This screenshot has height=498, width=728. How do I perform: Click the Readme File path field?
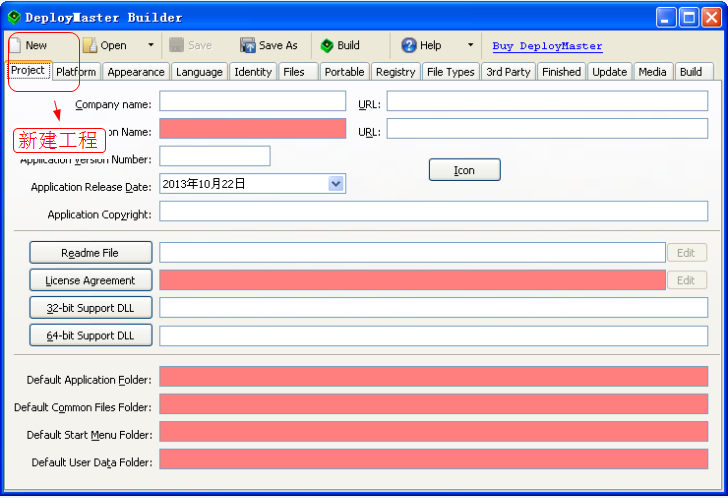[x=412, y=252]
